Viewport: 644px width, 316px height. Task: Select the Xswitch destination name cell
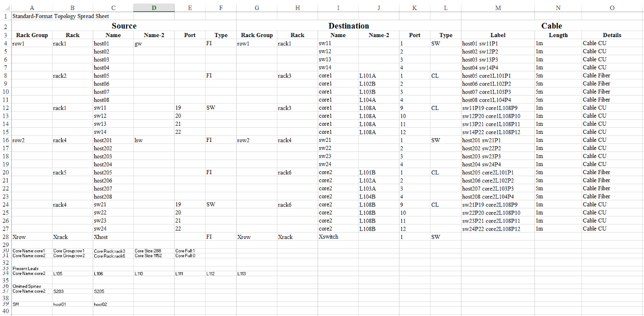(328, 237)
